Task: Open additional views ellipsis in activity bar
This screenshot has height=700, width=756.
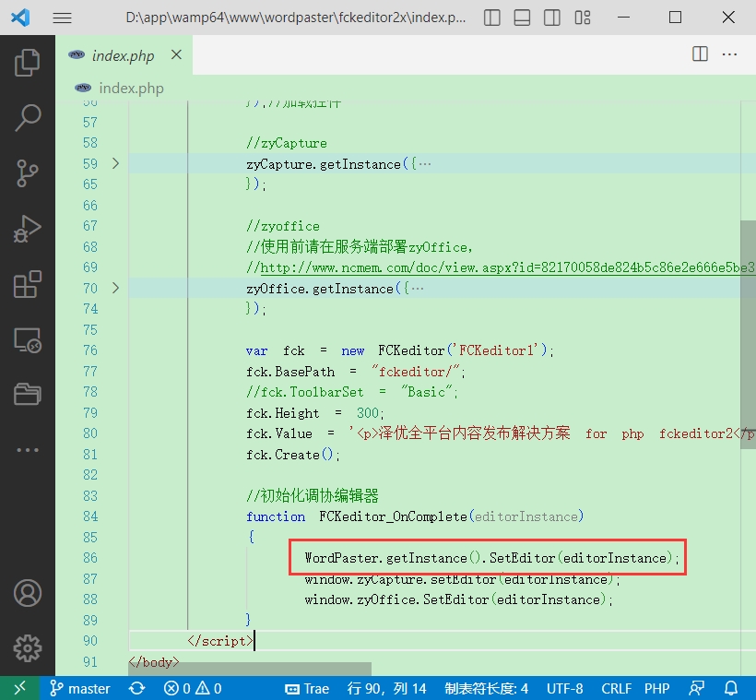Action: pyautogui.click(x=28, y=450)
